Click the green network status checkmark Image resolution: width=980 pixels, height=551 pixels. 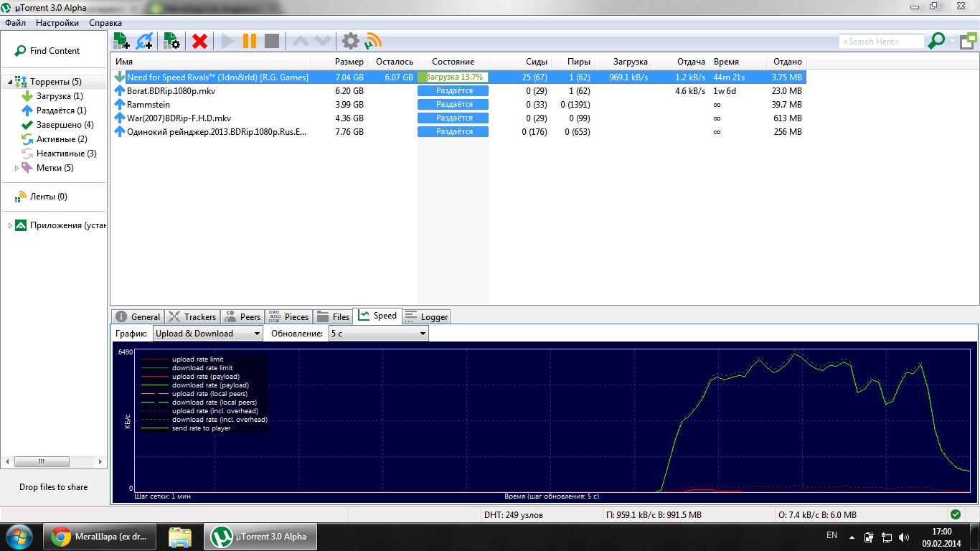[955, 514]
